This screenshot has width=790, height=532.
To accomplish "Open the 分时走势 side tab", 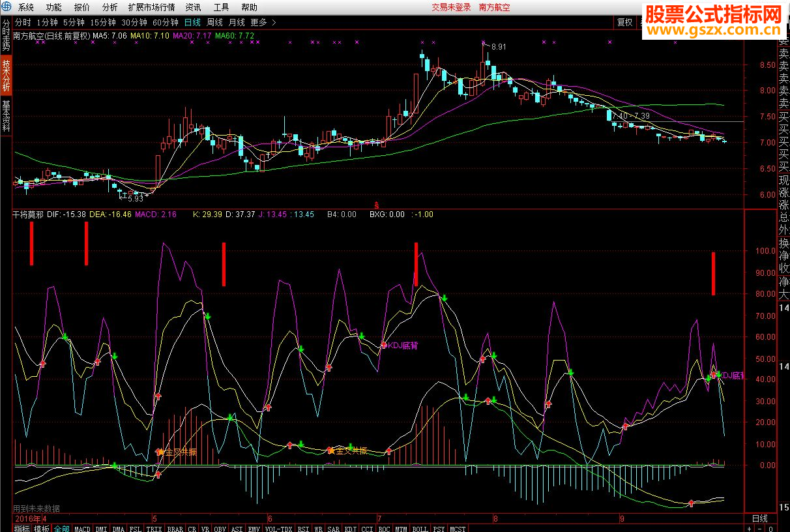I will 6,35.
